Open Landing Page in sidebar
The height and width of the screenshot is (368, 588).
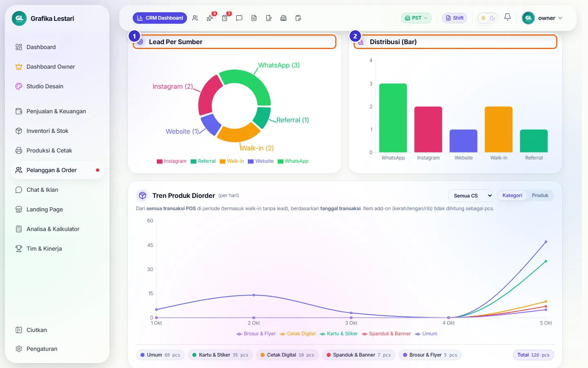[57, 209]
